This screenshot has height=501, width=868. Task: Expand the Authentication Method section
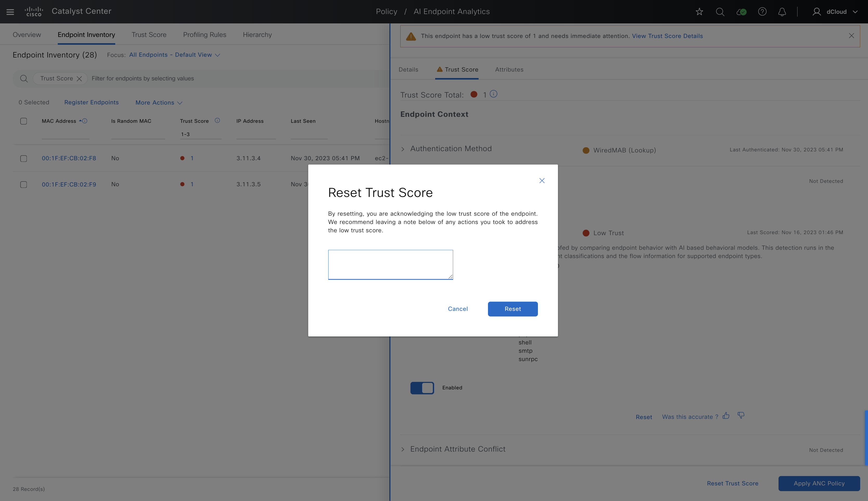(402, 149)
